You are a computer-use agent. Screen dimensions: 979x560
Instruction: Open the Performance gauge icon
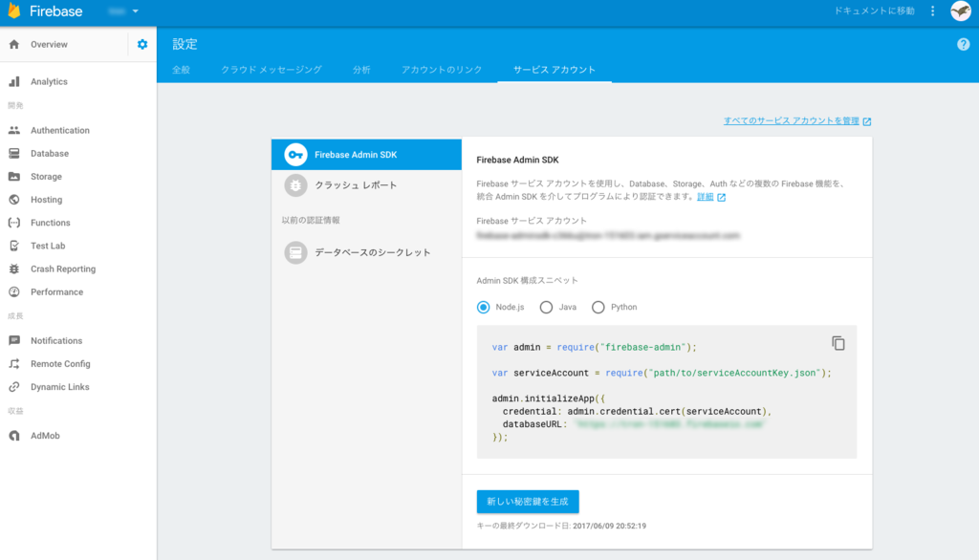(13, 292)
